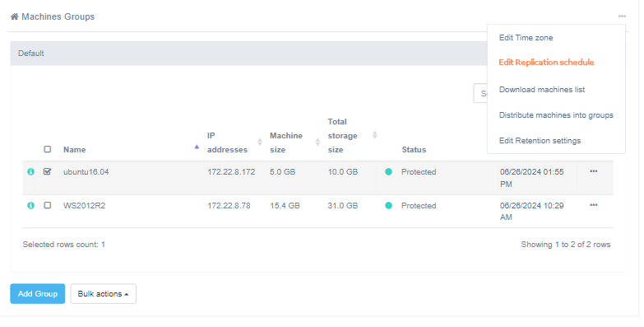Sort by Total storage size arrows

[x=374, y=135]
